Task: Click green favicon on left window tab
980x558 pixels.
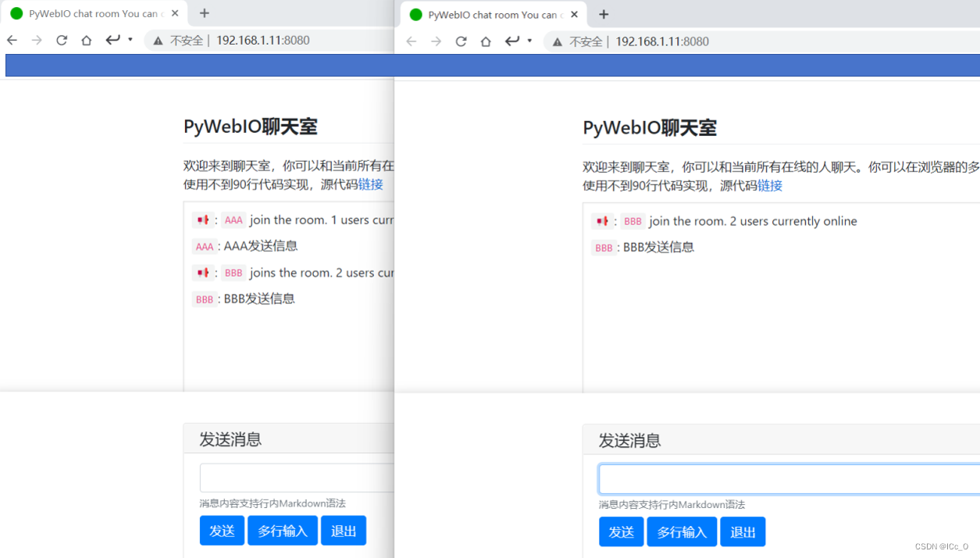Action: pyautogui.click(x=16, y=13)
